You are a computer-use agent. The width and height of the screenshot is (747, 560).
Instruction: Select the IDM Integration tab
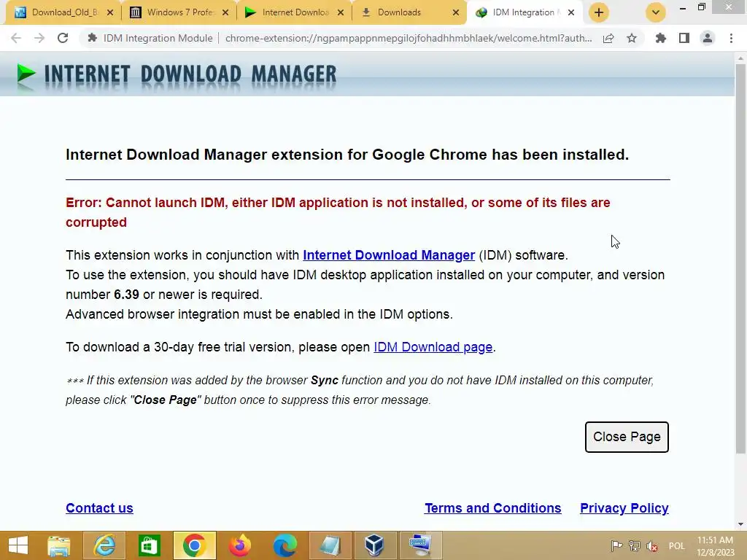[524, 12]
